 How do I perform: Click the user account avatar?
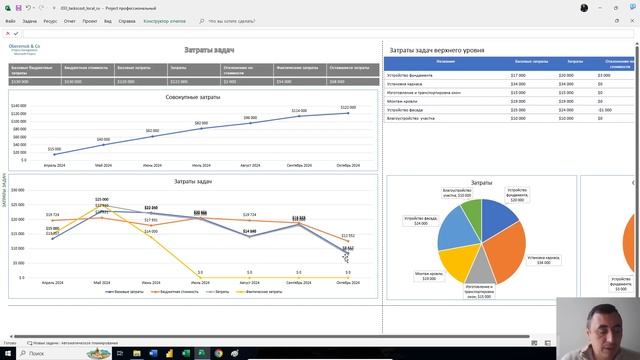tap(584, 8)
